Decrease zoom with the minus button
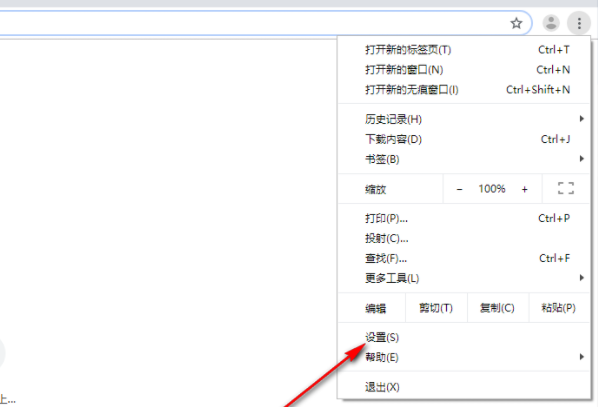 click(x=459, y=189)
